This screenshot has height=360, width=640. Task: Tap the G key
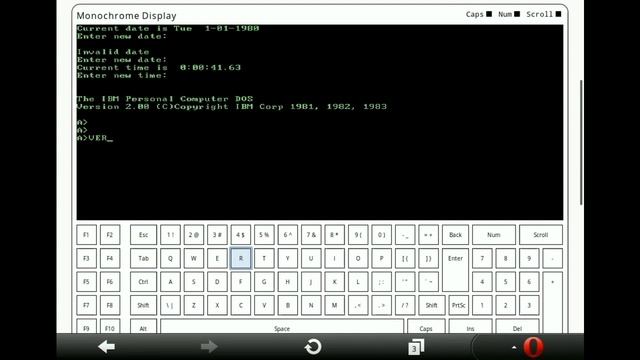point(264,282)
